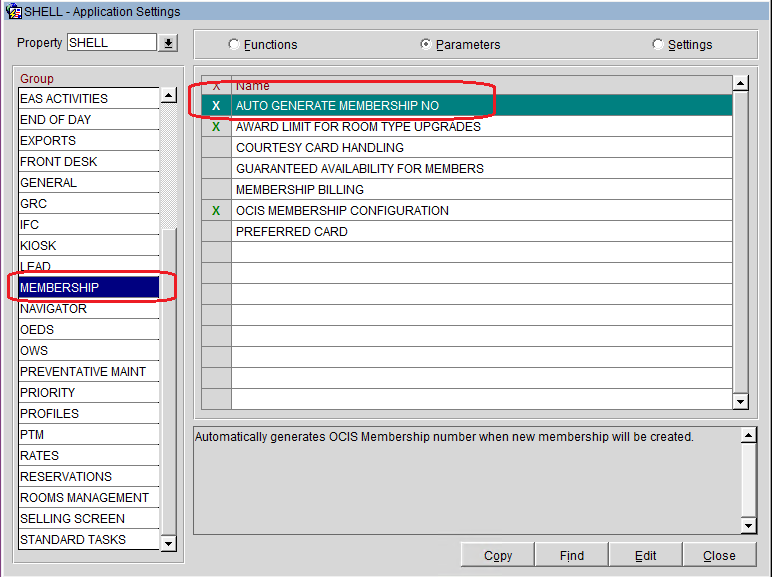
Task: Open the Property dropdown arrow
Action: click(x=168, y=43)
